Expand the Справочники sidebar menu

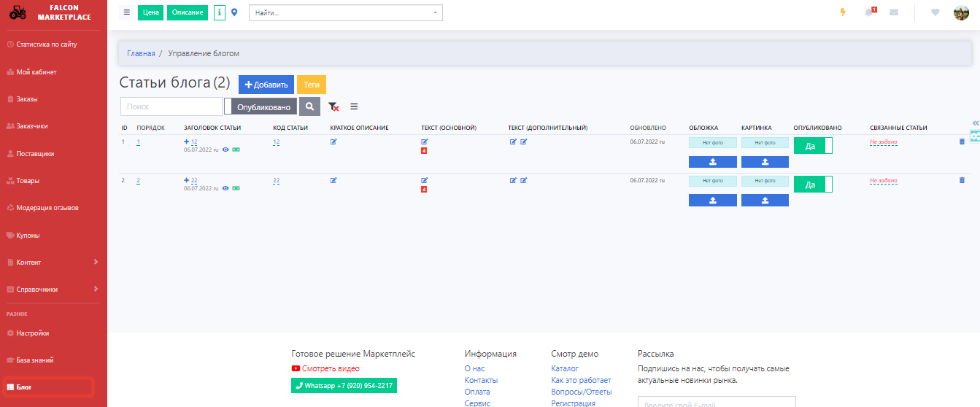click(53, 290)
